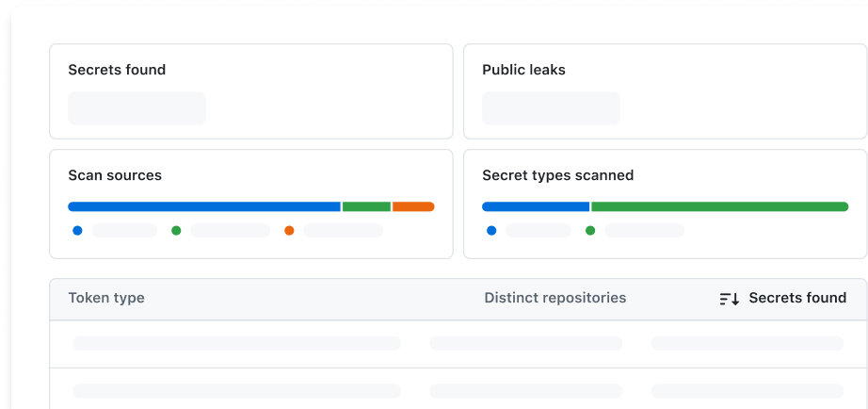Click the orange legend dot under Scan sources
Screen dimensions: 868x409
pyautogui.click(x=289, y=230)
